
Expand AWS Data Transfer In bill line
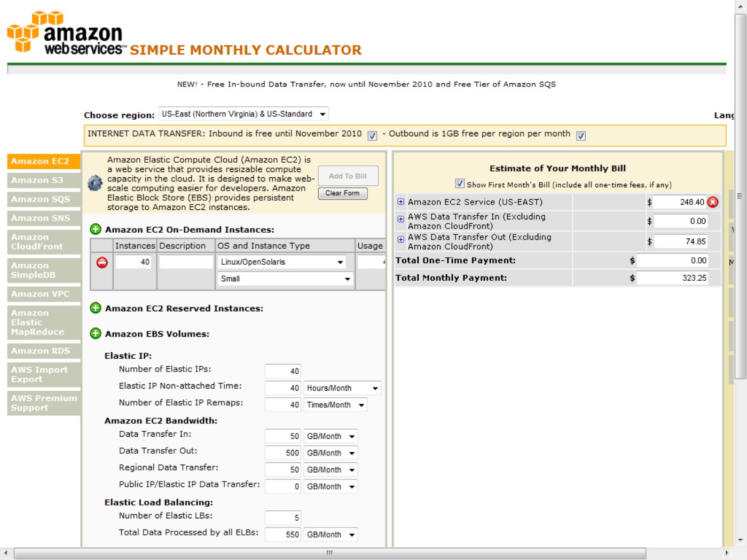pos(400,219)
